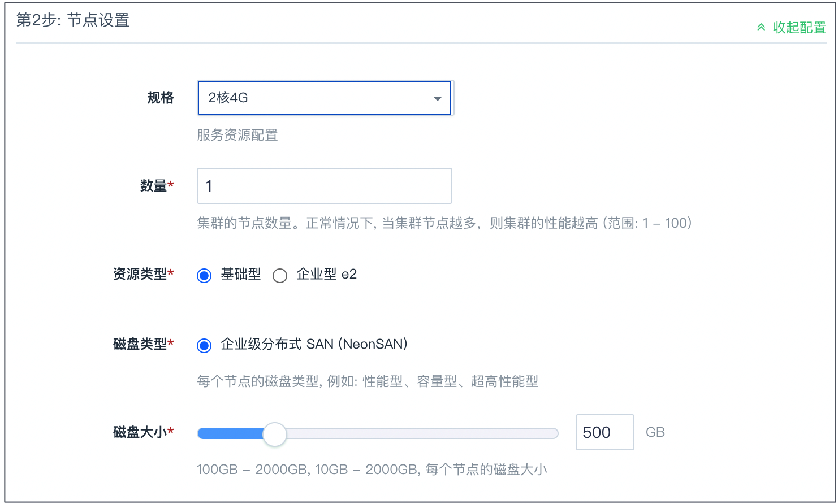This screenshot has height=504, width=838.
Task: Select the 企业型 e2 radio button
Action: (280, 276)
